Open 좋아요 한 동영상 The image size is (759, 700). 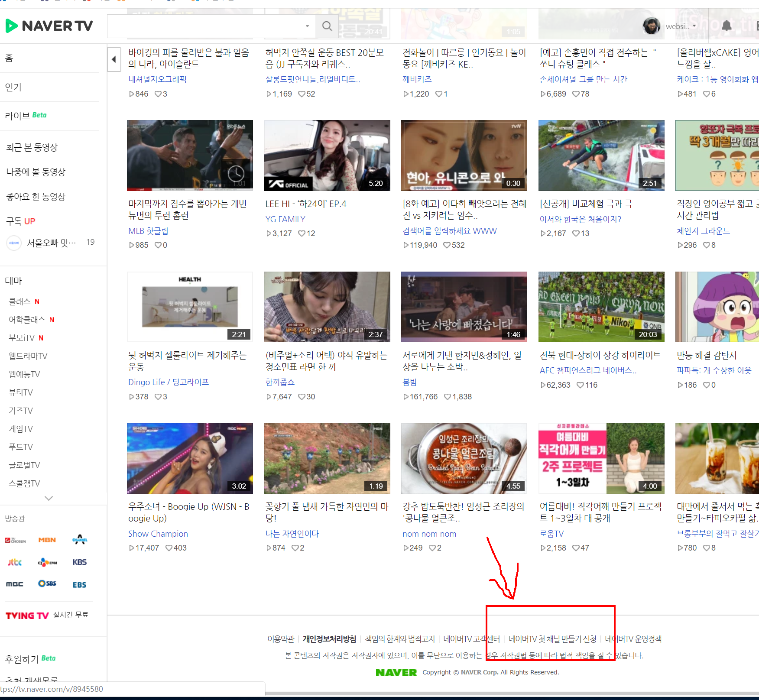coord(36,197)
